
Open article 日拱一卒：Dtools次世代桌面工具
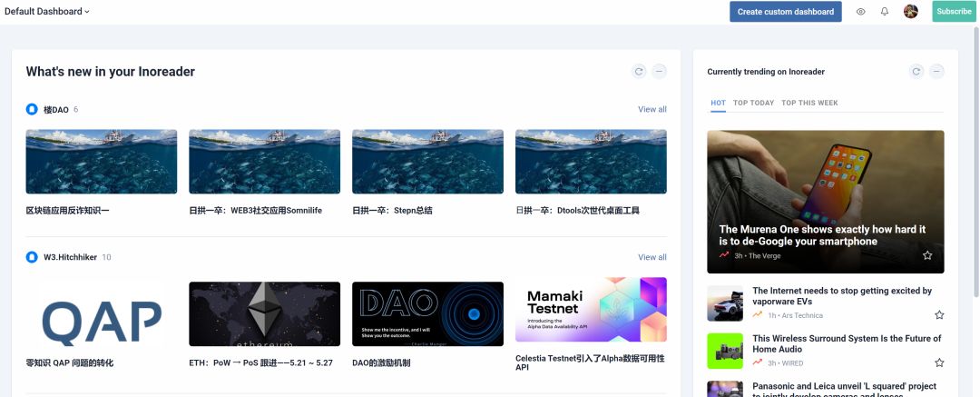577,211
